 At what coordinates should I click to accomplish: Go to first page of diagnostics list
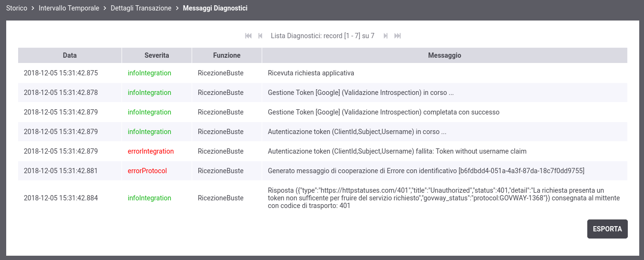coord(248,36)
